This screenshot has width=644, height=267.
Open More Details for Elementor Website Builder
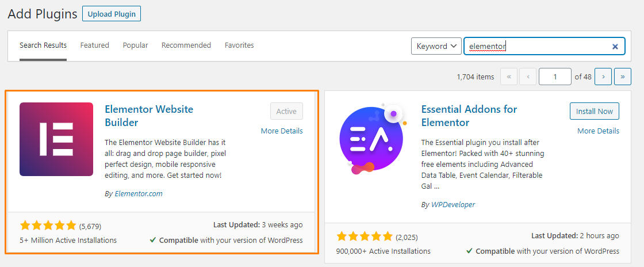coord(282,131)
